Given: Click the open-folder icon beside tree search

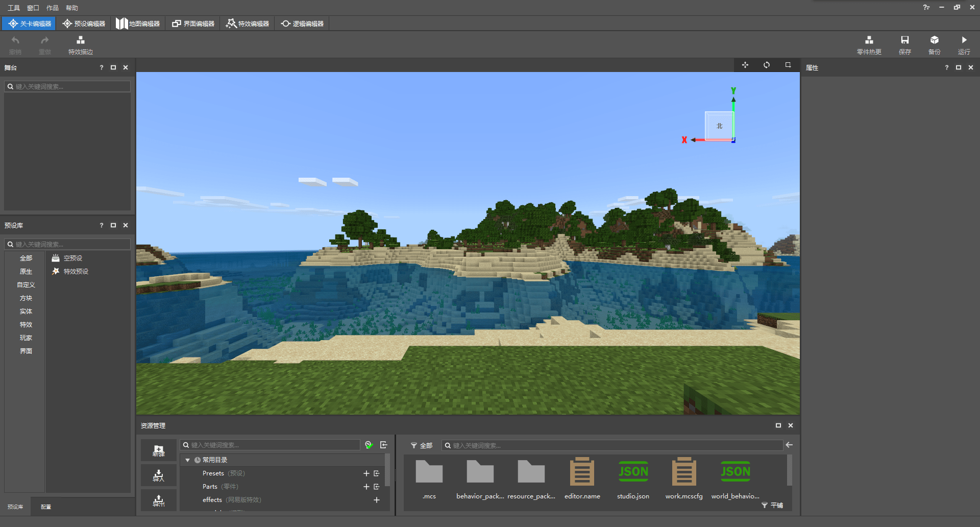Looking at the screenshot, I should [x=384, y=445].
